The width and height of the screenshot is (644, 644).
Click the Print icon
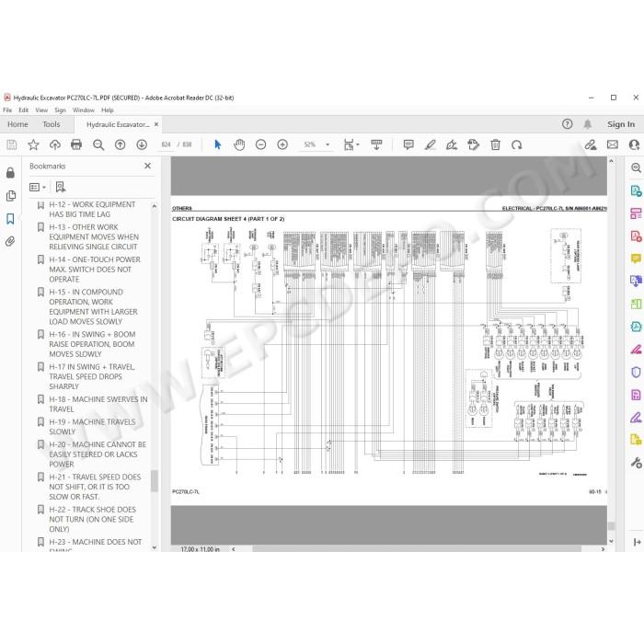pyautogui.click(x=76, y=144)
